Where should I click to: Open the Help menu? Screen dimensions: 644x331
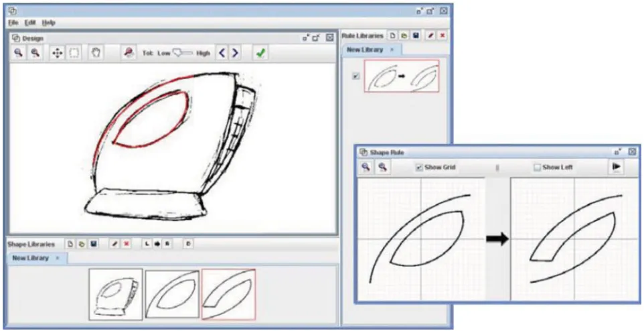[48, 23]
